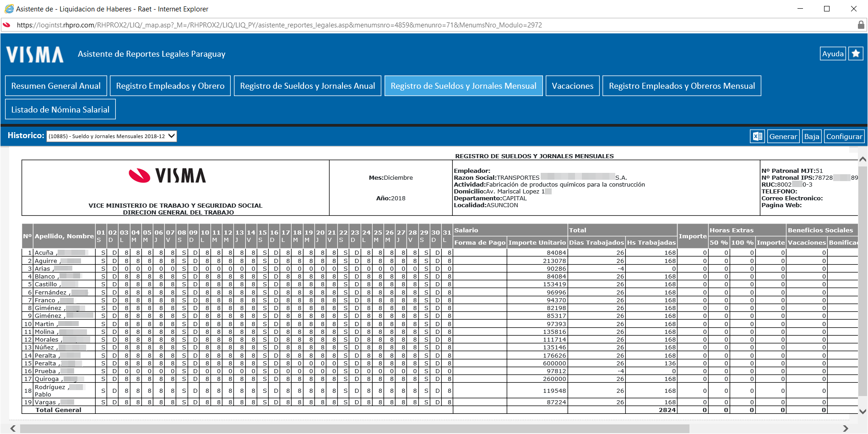868x434 pixels.
Task: Open Registro Empleados y Obrero tab
Action: click(170, 86)
